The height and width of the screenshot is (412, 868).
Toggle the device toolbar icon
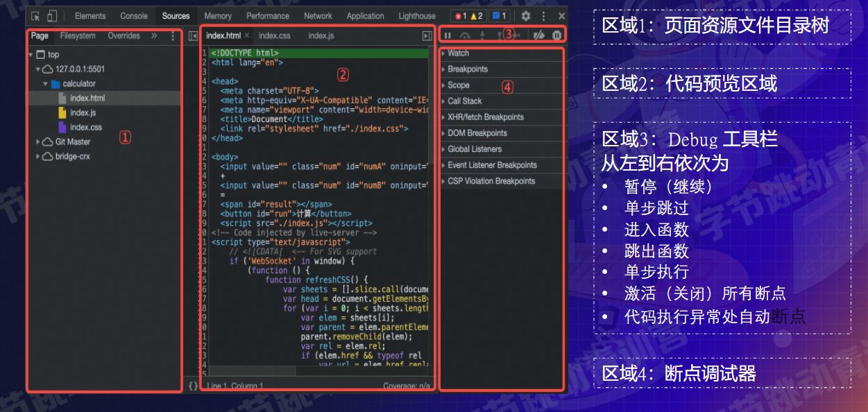52,16
